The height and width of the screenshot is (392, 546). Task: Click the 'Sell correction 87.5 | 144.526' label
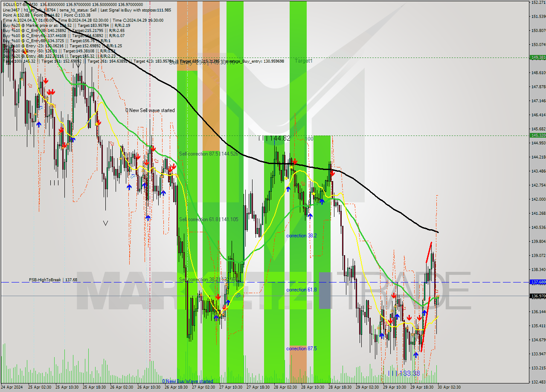coord(209,153)
